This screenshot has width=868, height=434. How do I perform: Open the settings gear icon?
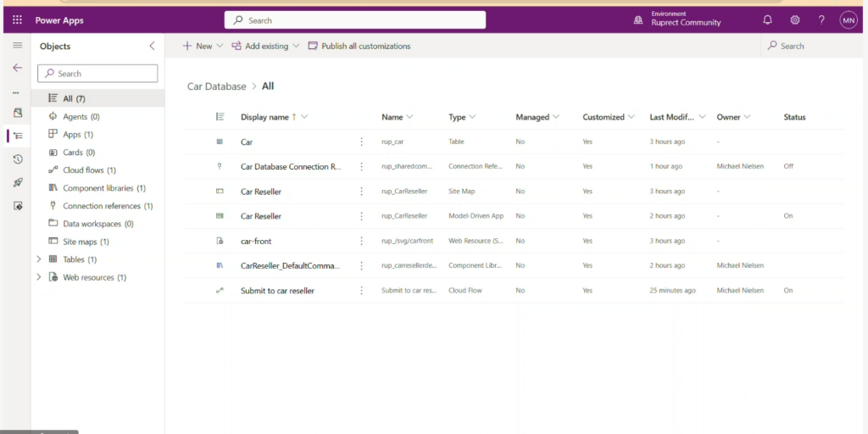[x=794, y=20]
